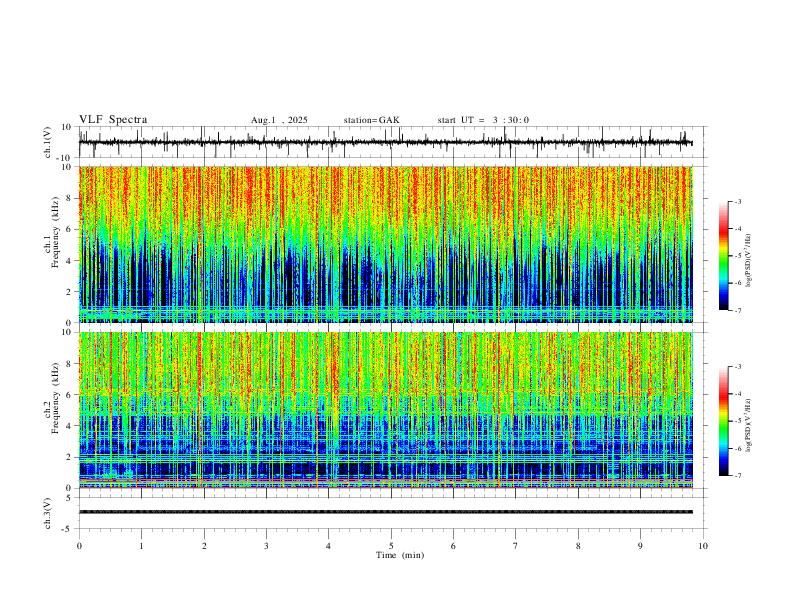Click the ch.2 colorbar label 'log(PSD)(V²/Hz)'
This screenshot has height=612, width=792.
point(748,426)
